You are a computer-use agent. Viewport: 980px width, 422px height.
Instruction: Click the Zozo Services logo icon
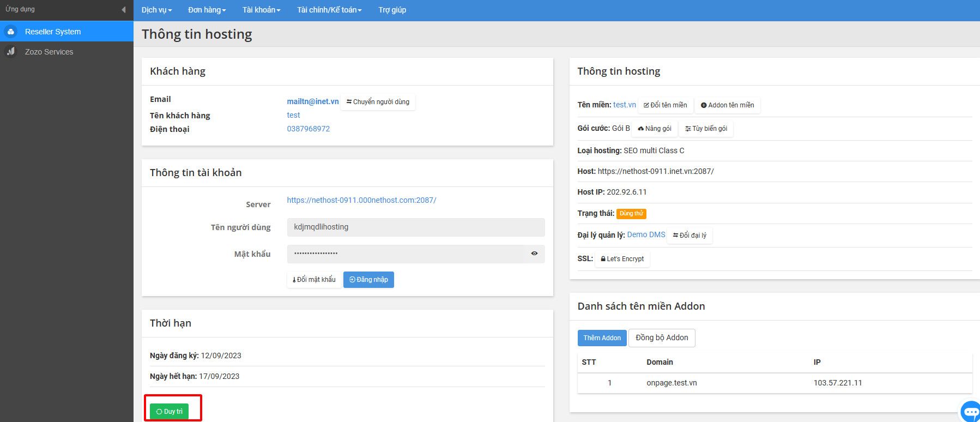(x=10, y=51)
